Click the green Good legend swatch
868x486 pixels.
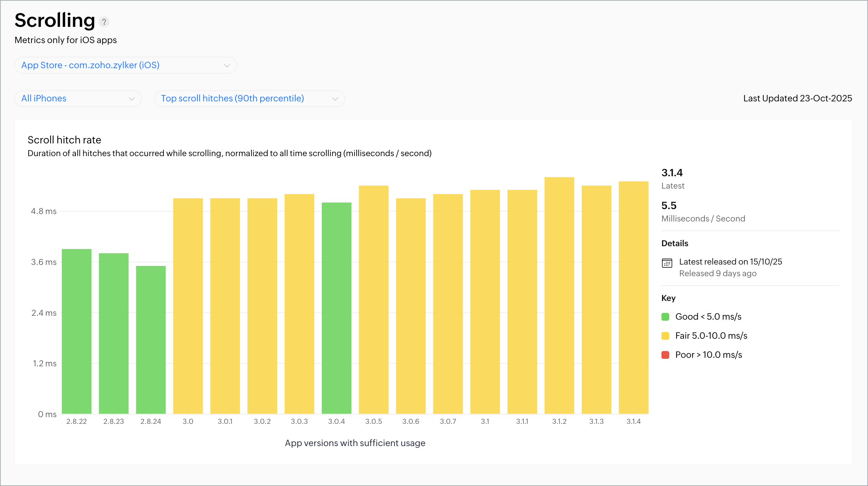coord(665,317)
